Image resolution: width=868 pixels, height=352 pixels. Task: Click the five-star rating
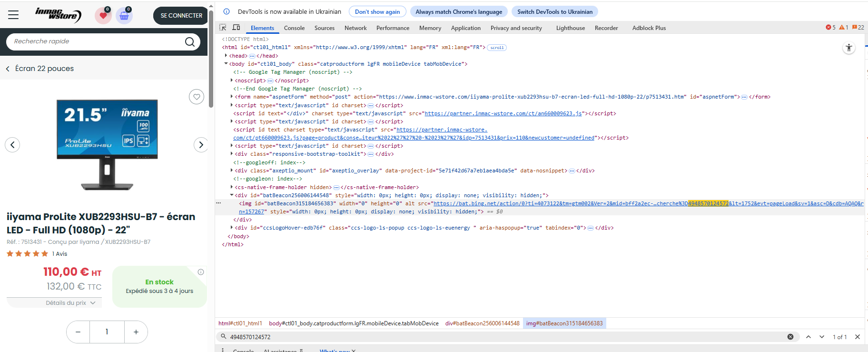27,254
